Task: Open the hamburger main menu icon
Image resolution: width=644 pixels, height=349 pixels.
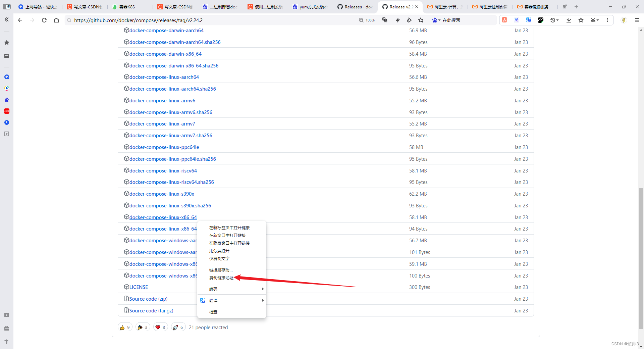Action: pyautogui.click(x=637, y=20)
